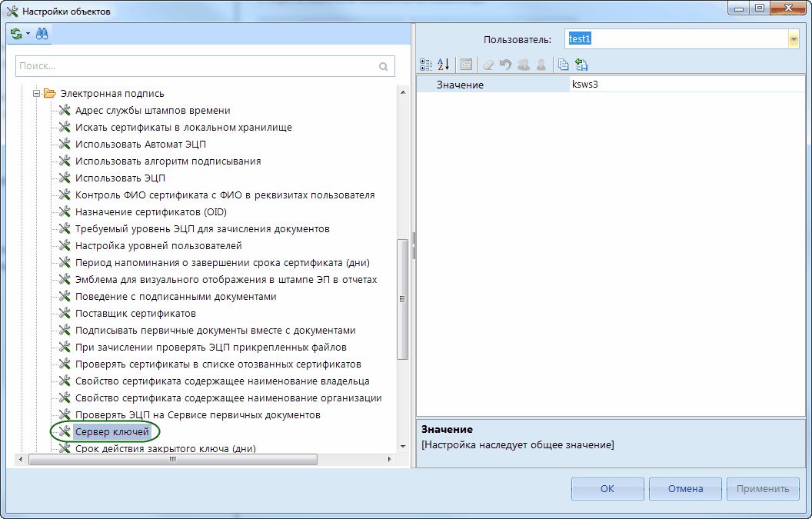The image size is (812, 519).
Task: Click the tree's horizontal scrollbar thumb
Action: tap(173, 460)
